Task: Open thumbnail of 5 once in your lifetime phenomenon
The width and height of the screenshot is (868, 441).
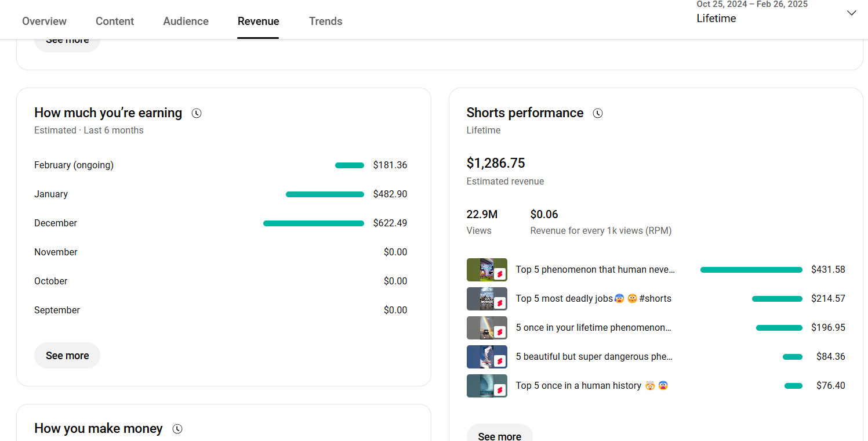Action: 487,328
